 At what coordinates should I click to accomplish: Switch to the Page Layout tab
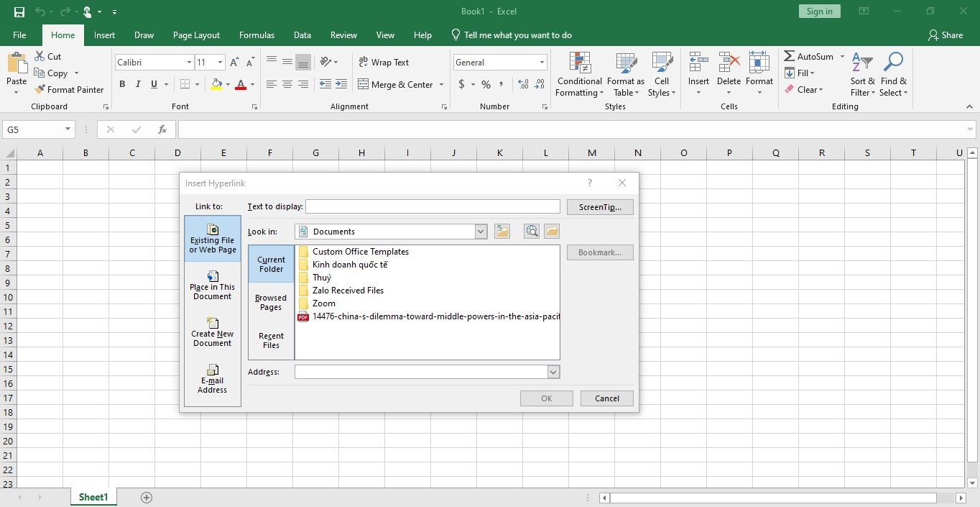tap(196, 35)
